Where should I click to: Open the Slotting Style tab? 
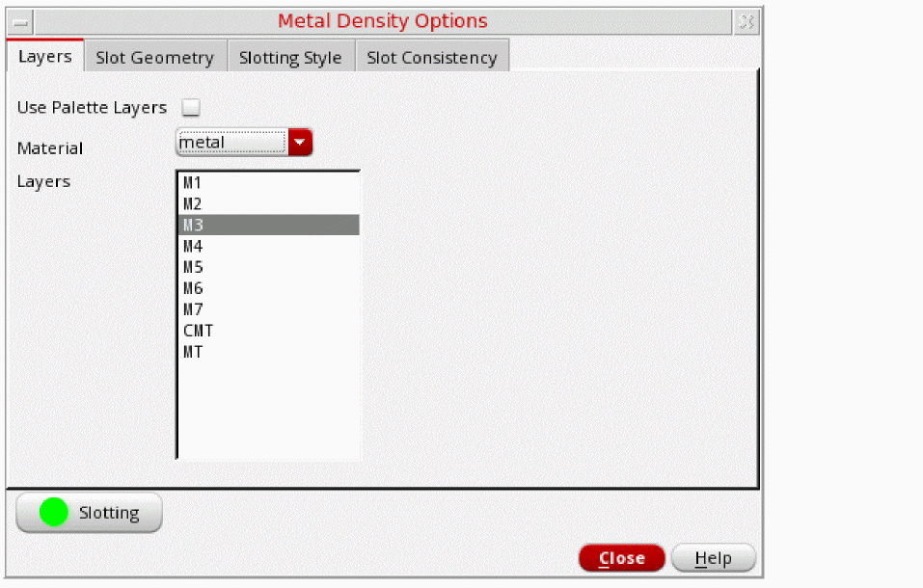[290, 57]
